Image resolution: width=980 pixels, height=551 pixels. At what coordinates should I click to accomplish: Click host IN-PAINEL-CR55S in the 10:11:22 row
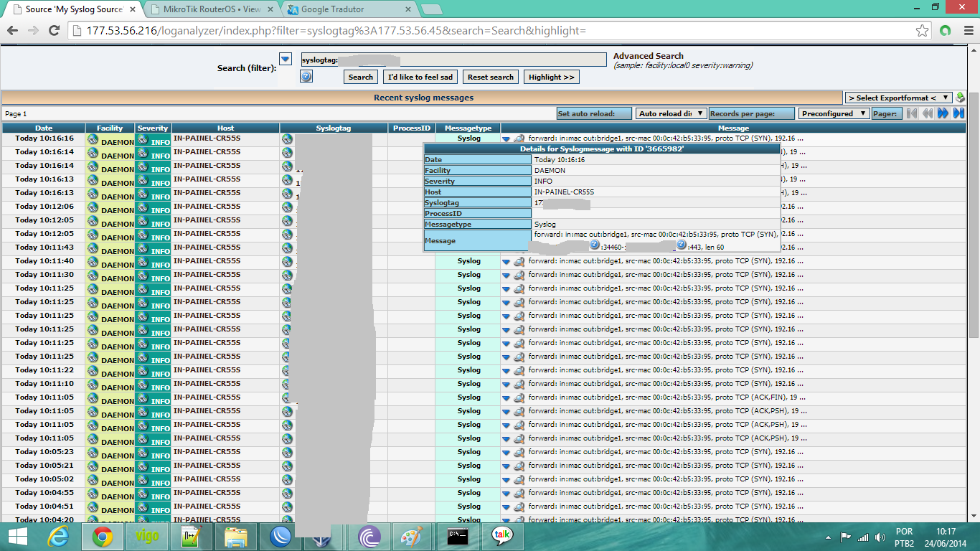click(x=207, y=370)
